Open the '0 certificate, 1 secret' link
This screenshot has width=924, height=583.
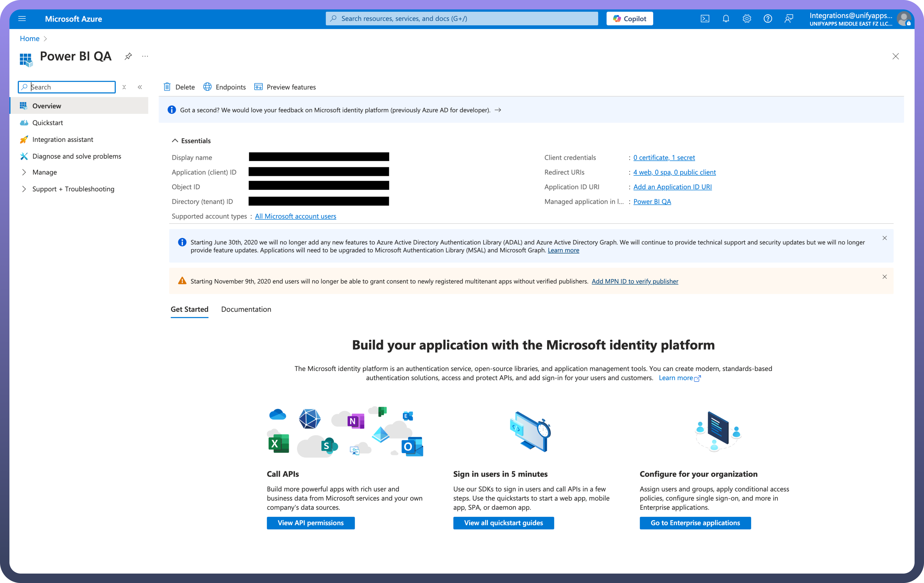664,158
